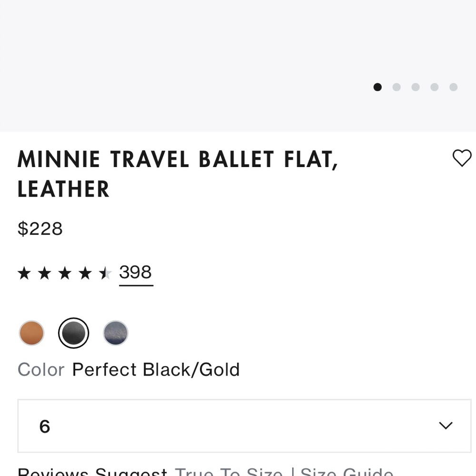Click the Reviews Suggest label
476x476 pixels.
tap(92, 472)
